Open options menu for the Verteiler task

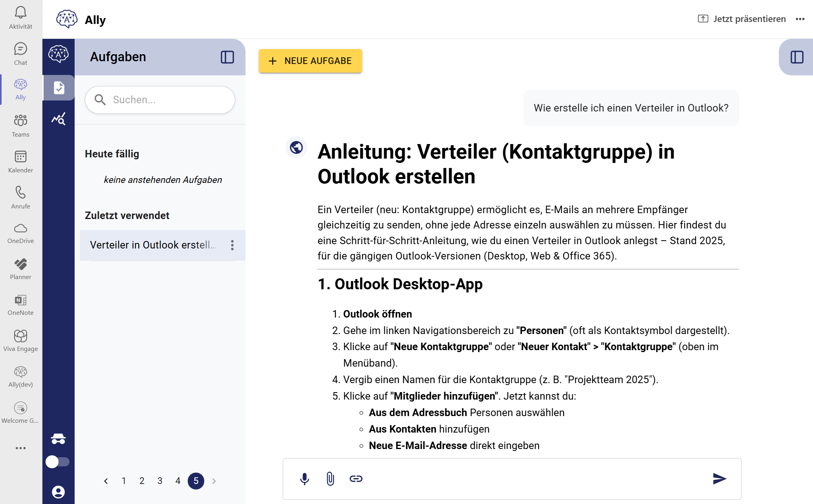point(233,245)
